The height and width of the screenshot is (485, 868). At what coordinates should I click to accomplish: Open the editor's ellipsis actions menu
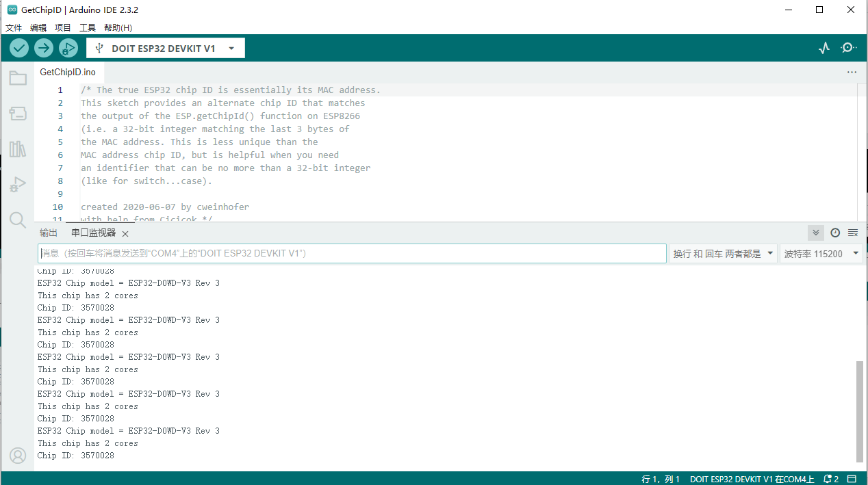[852, 72]
